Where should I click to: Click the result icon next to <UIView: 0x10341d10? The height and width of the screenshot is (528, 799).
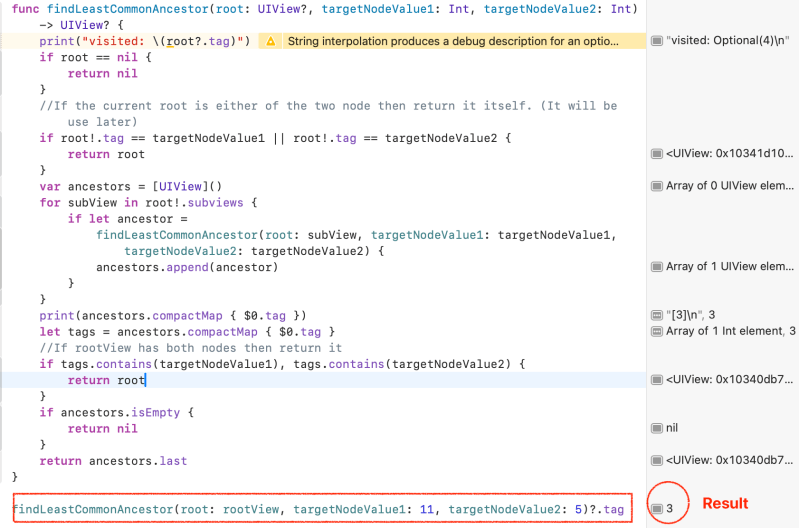656,154
